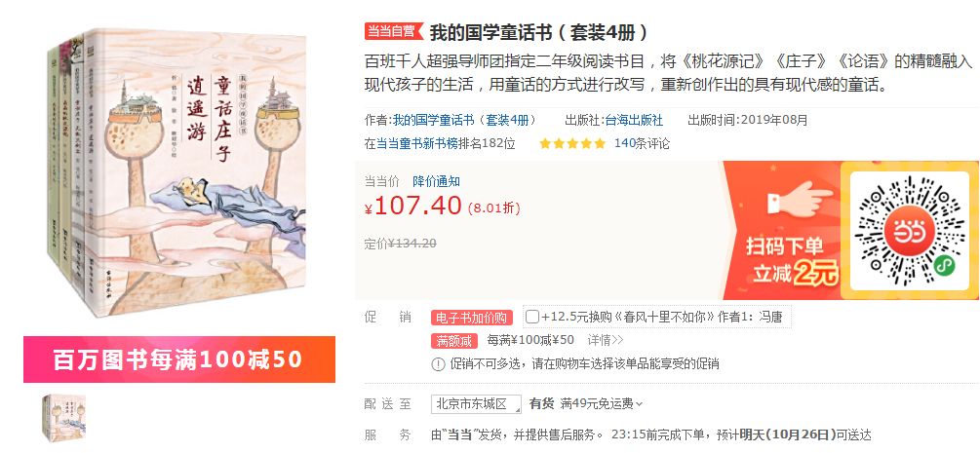Tick the +12.5元换购 checkbox
This screenshot has height=453, width=980.
531,317
